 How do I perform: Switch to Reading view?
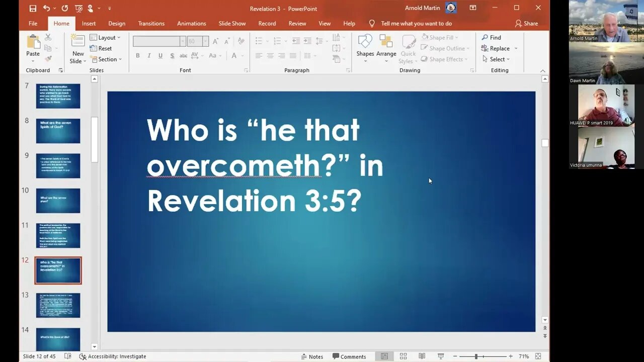(x=422, y=356)
